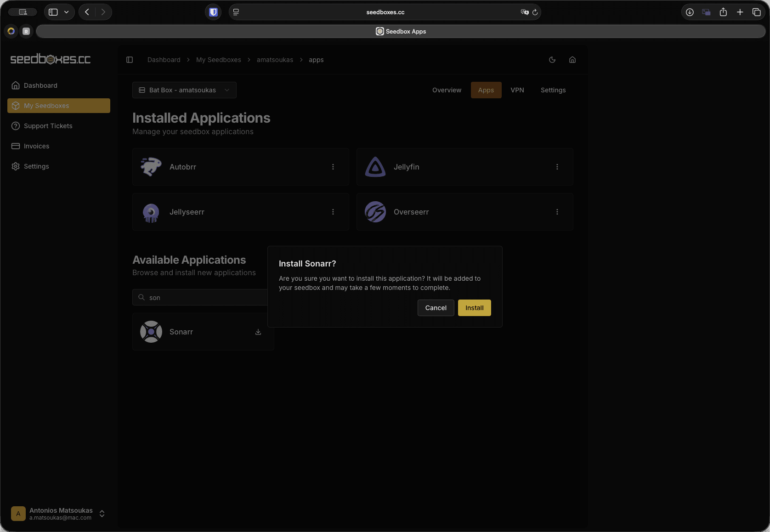Open Safari Share menu
The image size is (770, 532).
click(x=723, y=12)
